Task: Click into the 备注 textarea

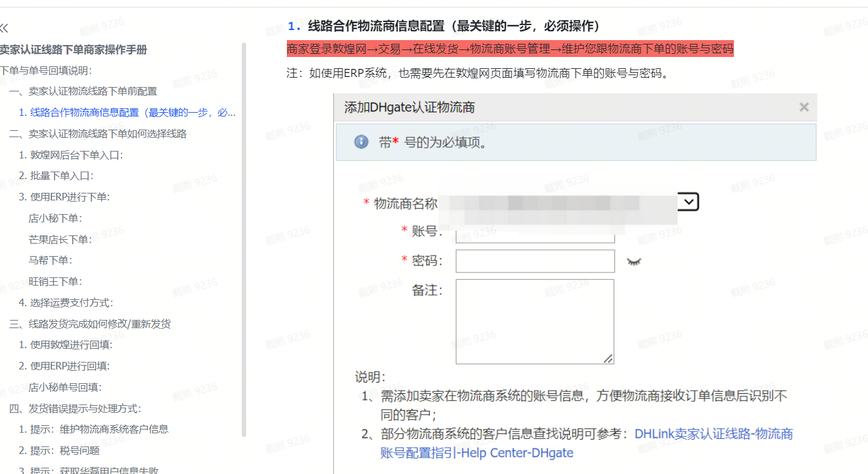Action: pos(535,321)
